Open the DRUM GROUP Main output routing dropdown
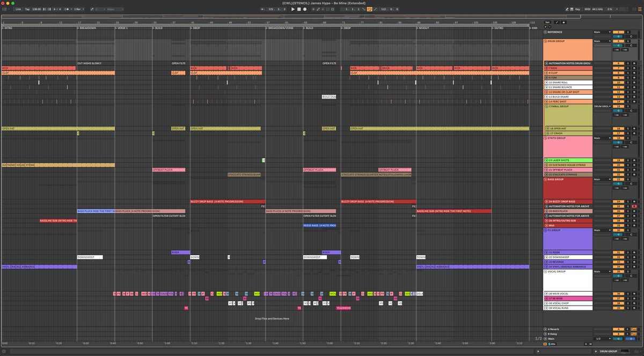This screenshot has width=644, height=356. click(603, 41)
